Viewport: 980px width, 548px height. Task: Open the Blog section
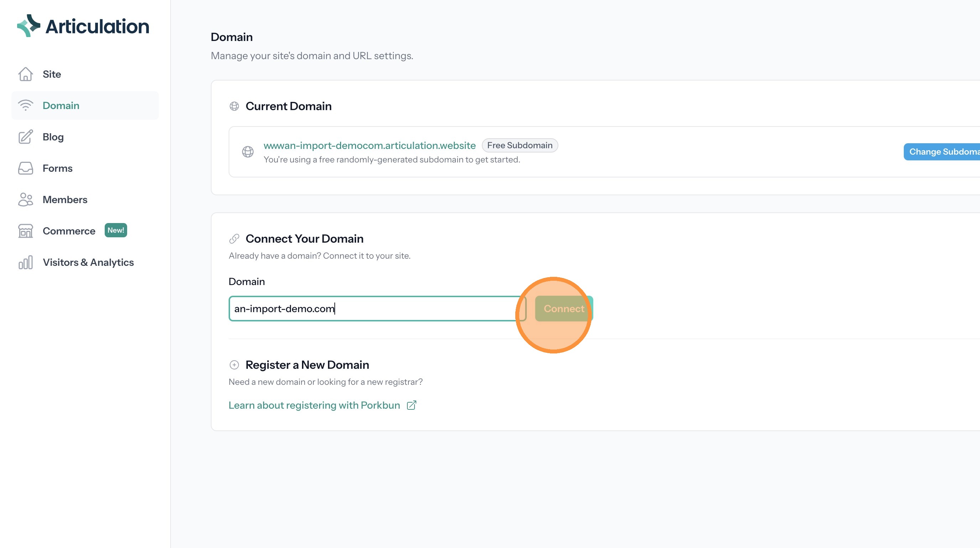(x=53, y=137)
